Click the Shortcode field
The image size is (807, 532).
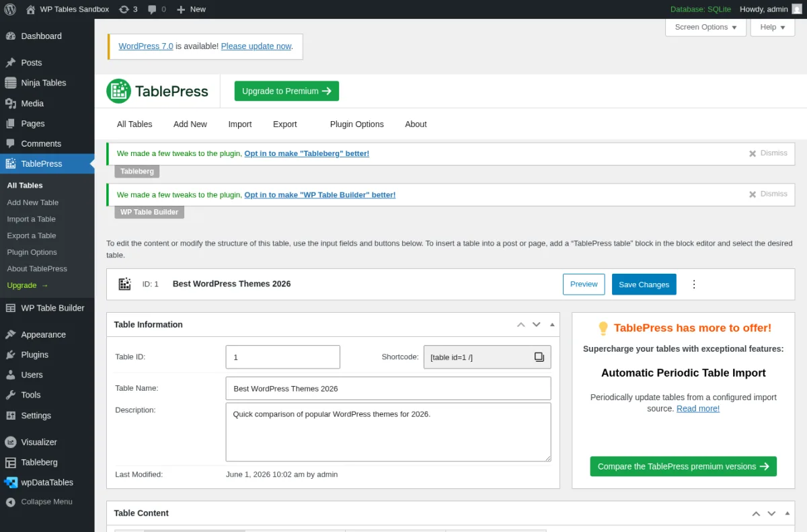pyautogui.click(x=488, y=357)
